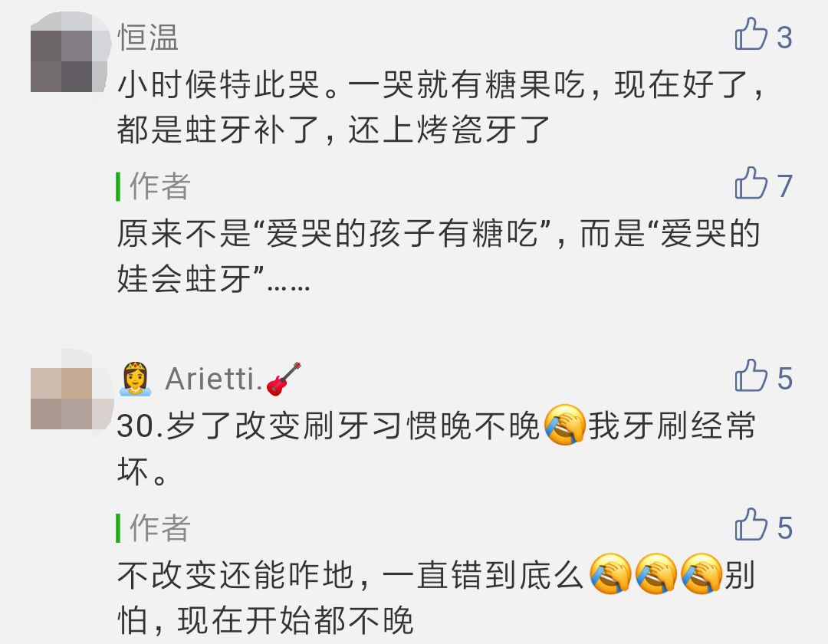
Task: Tap the username 恒温
Action: point(148,38)
